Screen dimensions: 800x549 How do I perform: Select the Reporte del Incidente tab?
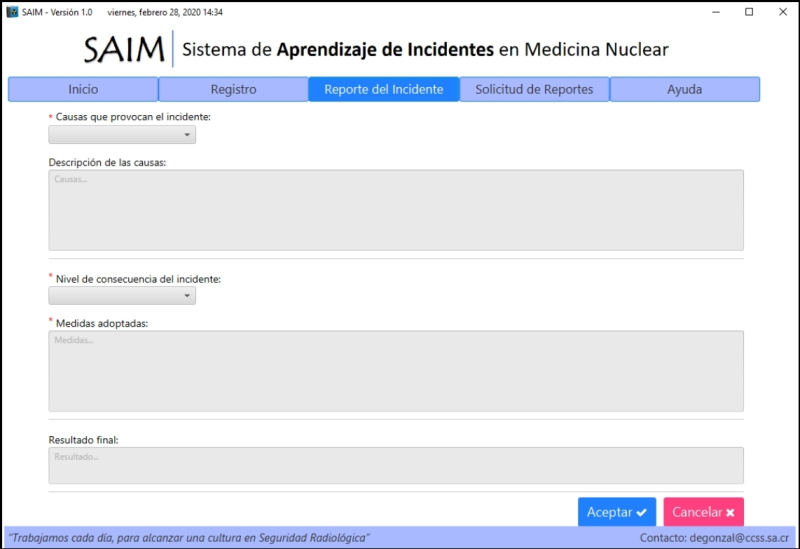coord(384,89)
